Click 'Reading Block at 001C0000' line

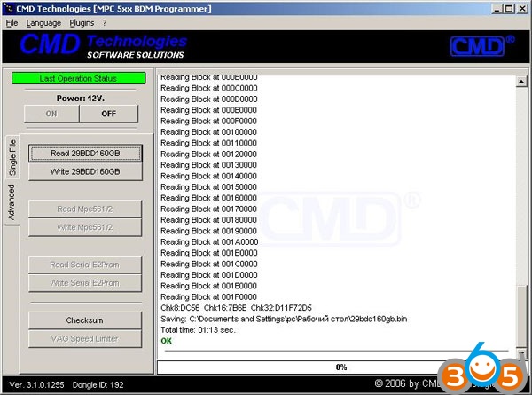pyautogui.click(x=209, y=265)
